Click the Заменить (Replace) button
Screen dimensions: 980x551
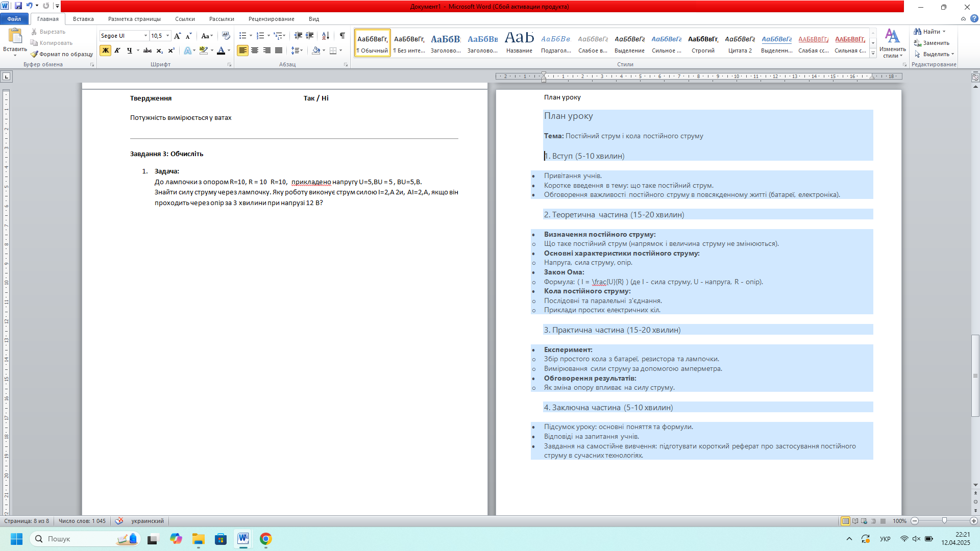[x=932, y=43]
